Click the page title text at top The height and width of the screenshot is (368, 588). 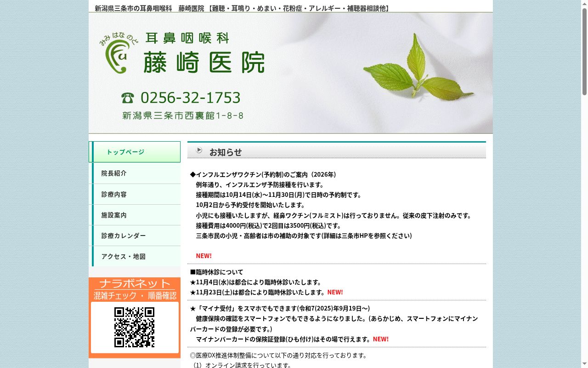click(243, 8)
